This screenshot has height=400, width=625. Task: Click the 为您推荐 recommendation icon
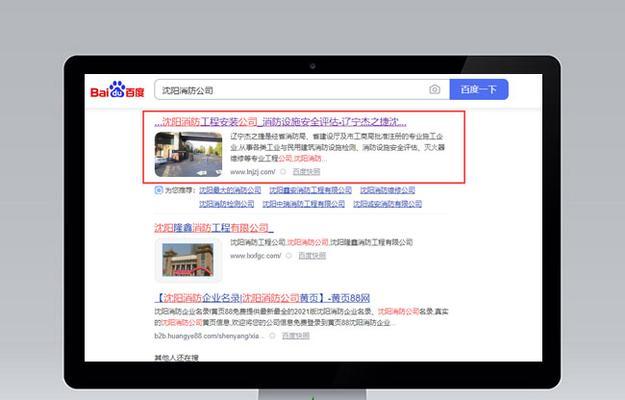[158, 190]
